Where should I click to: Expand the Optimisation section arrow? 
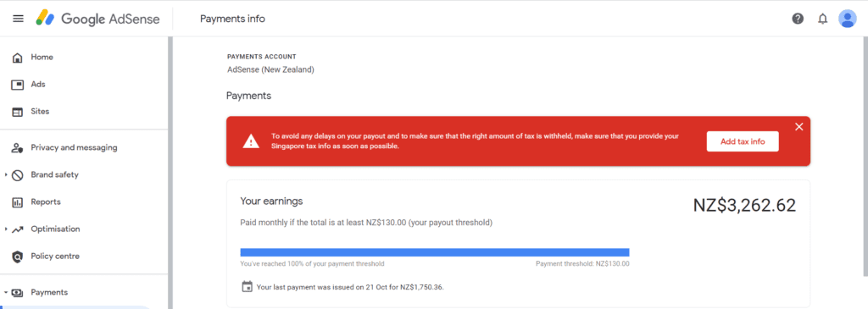6,229
